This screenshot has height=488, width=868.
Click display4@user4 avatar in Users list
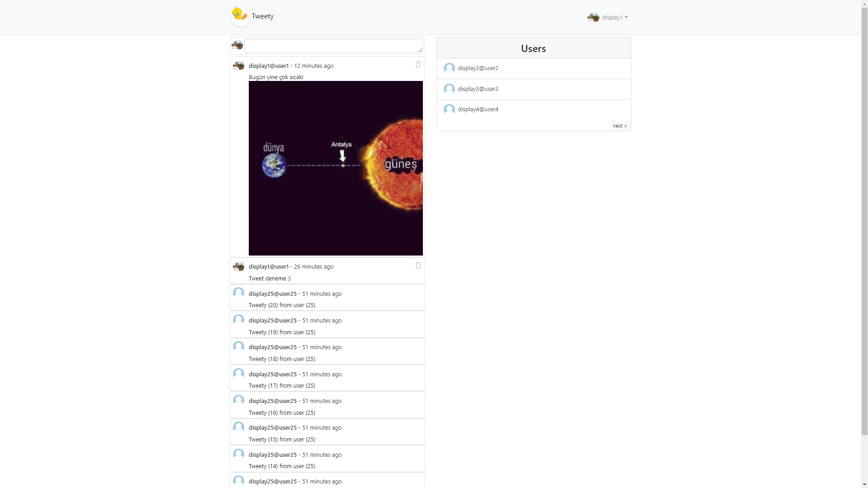click(449, 109)
